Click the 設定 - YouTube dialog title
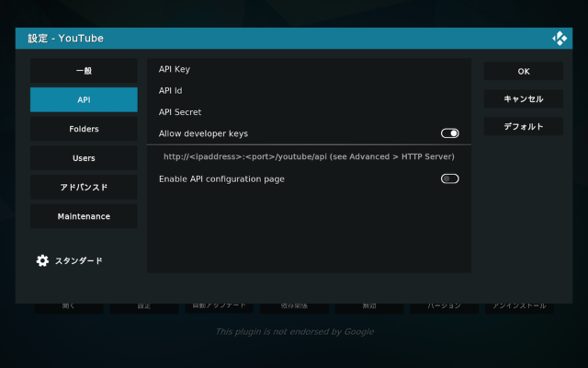 click(65, 39)
